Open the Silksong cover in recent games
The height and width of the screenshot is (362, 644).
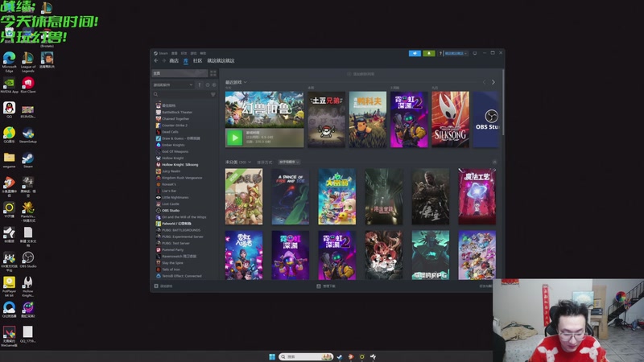click(450, 119)
